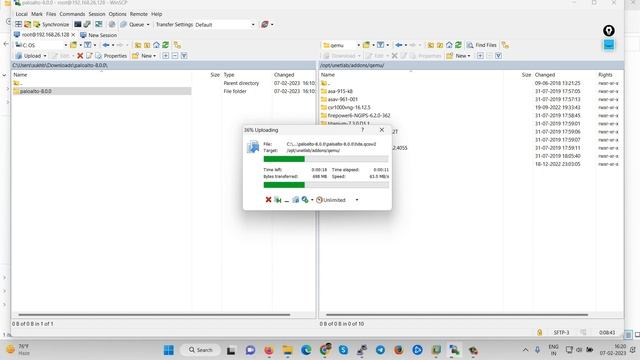The height and width of the screenshot is (360, 640).
Task: Open Windows Start menu
Action: (169, 350)
